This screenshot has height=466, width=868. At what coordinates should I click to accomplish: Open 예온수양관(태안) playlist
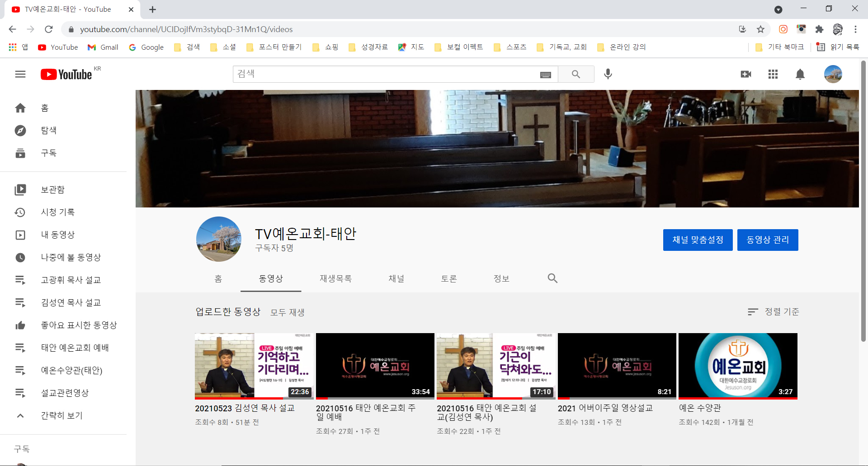[63, 371]
